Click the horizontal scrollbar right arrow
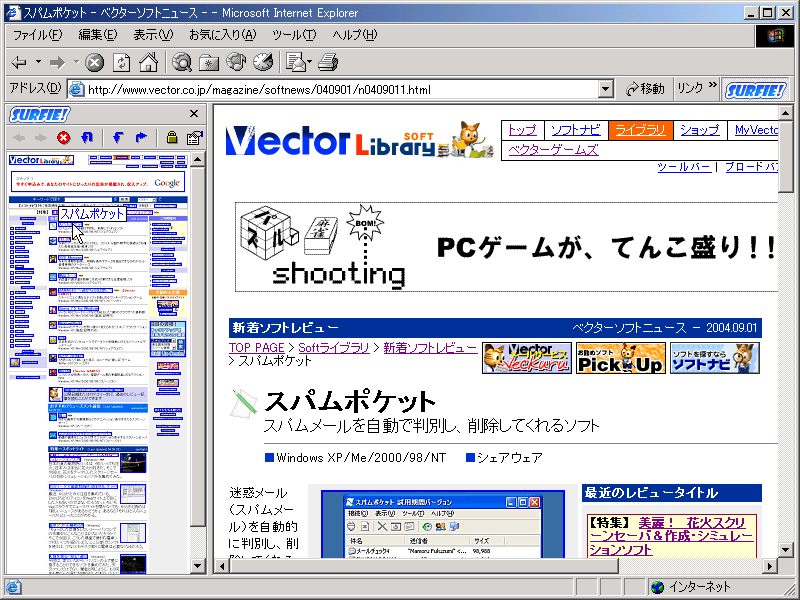800x600 pixels. coord(769,566)
